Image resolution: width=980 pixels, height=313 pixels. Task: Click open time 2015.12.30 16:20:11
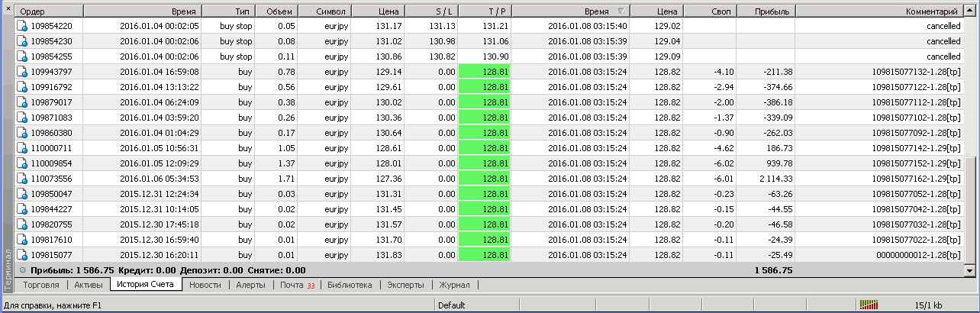tap(160, 255)
